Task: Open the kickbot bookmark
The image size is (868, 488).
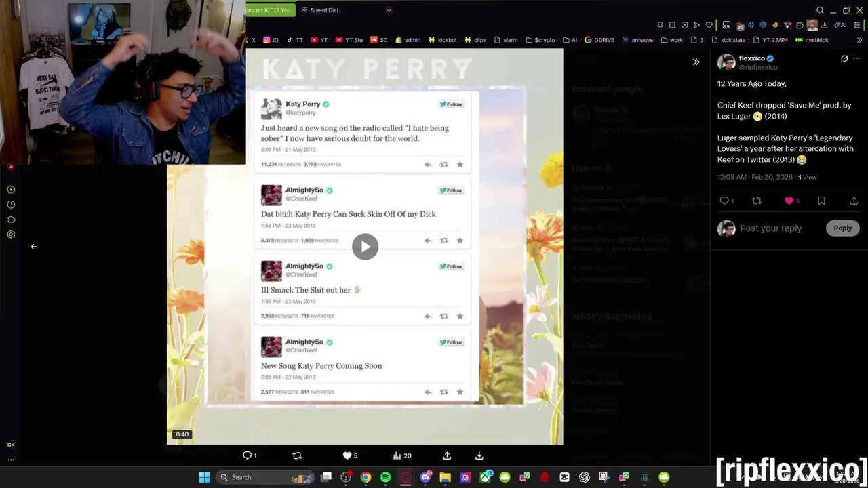Action: pyautogui.click(x=442, y=40)
